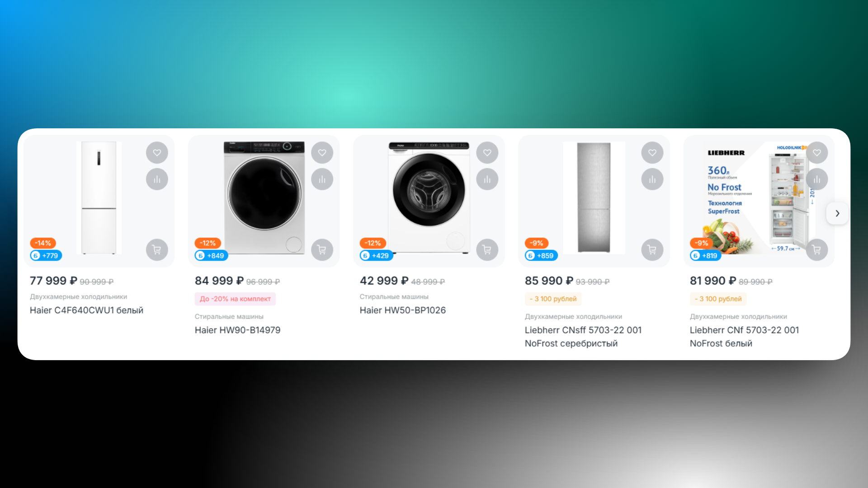Favorite the silver Liebherr CNsff fridge
This screenshot has width=868, height=488.
tap(652, 153)
